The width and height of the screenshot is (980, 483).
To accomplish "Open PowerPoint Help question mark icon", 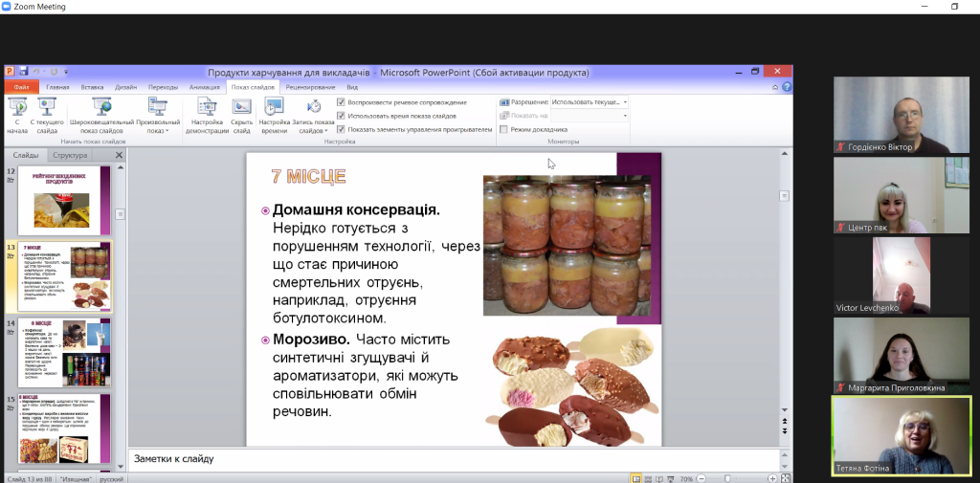I will click(787, 87).
